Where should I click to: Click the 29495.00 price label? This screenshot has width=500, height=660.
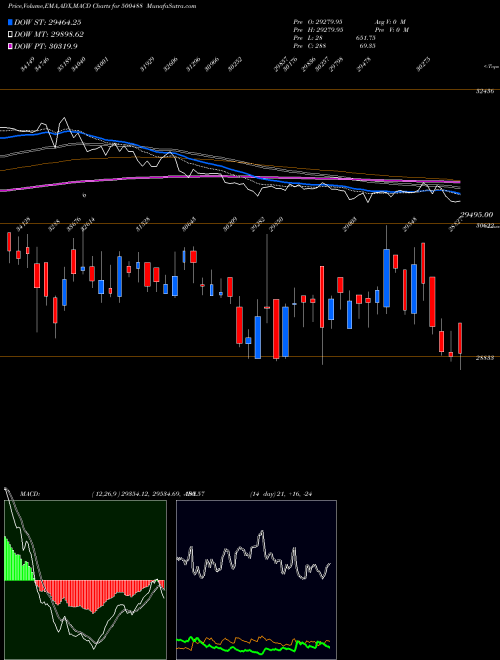pos(476,215)
